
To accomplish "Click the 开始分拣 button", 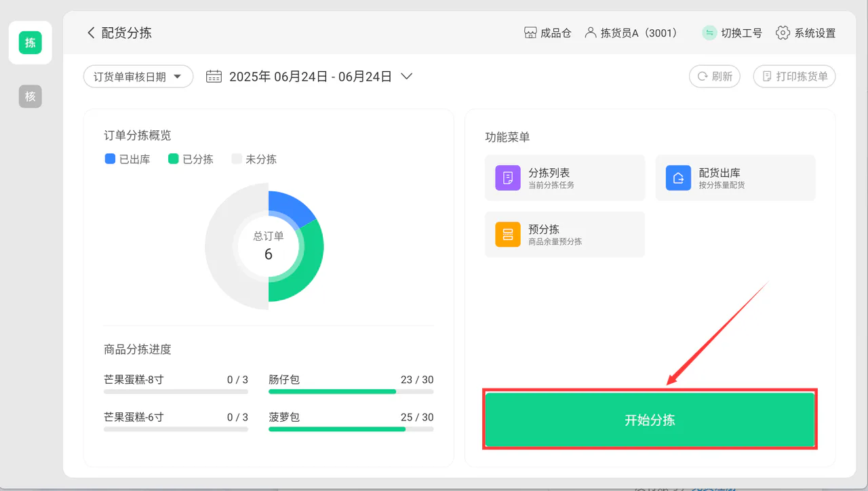I will [650, 420].
